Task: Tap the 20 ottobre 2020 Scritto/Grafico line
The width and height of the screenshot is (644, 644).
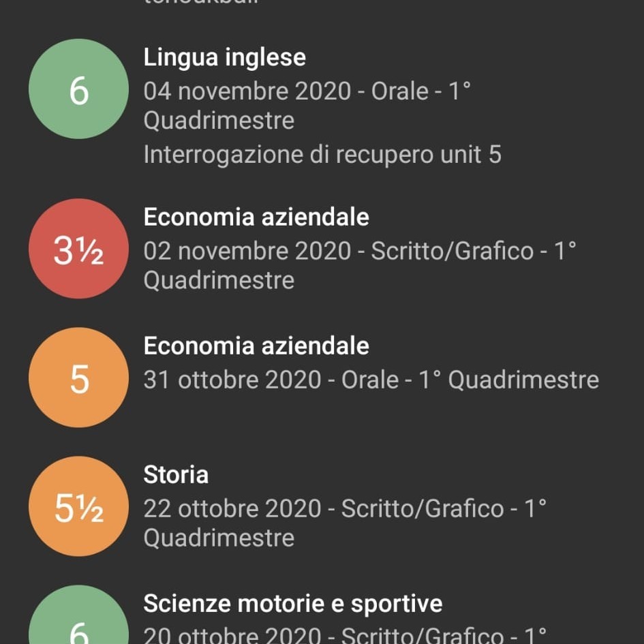Action: point(345,634)
